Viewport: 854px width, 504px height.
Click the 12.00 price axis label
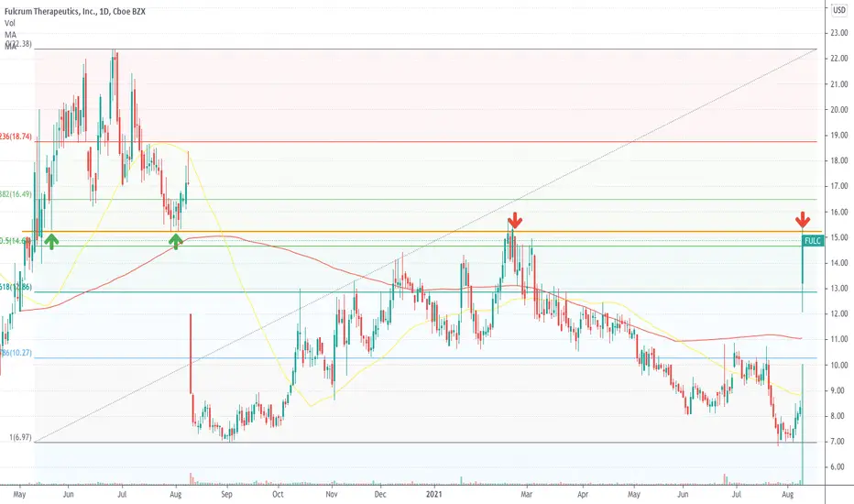[x=839, y=313]
